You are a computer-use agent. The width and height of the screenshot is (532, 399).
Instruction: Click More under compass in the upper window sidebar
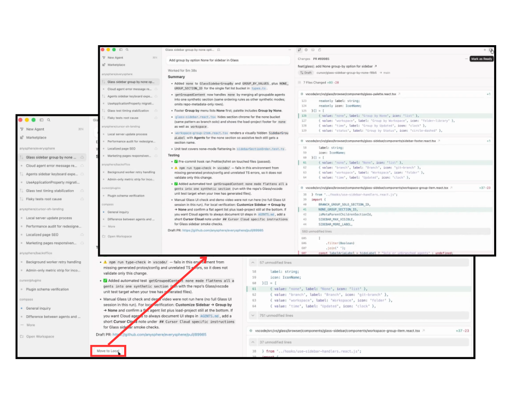point(111,227)
